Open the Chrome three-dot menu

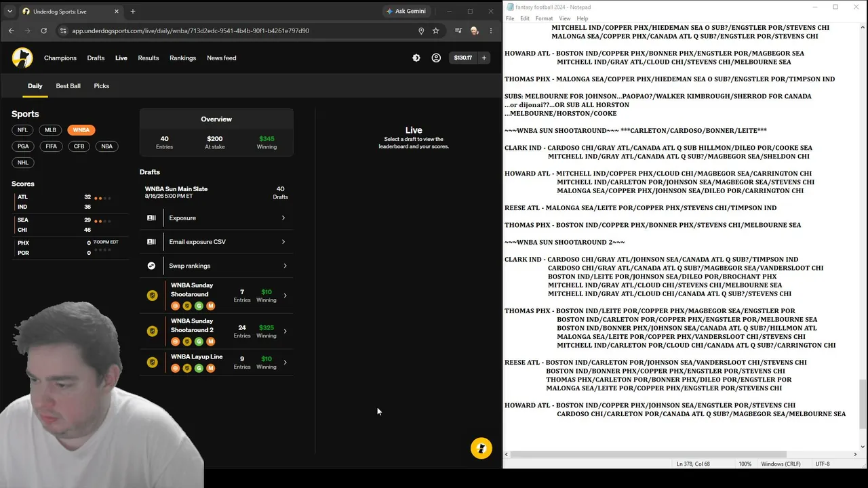click(491, 30)
